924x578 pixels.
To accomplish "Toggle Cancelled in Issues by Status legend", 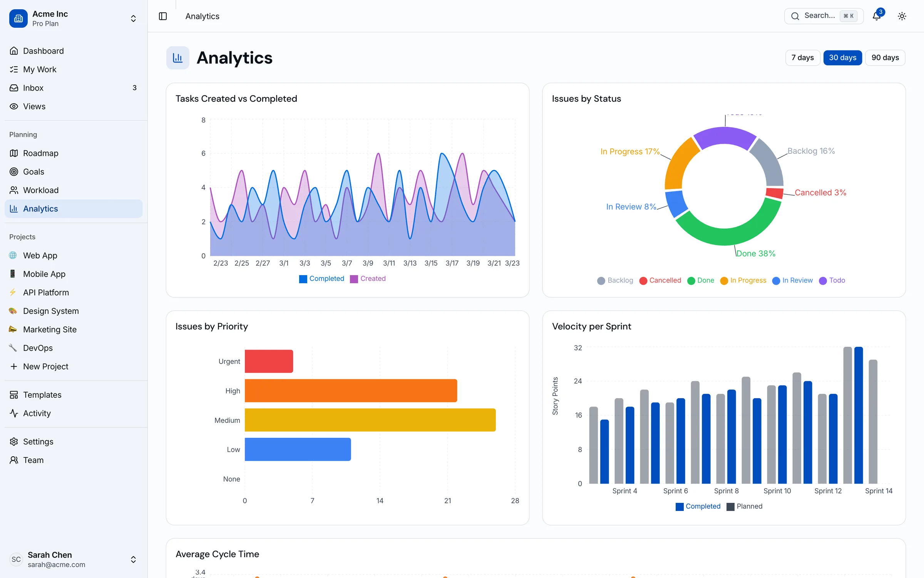I will [x=660, y=281].
